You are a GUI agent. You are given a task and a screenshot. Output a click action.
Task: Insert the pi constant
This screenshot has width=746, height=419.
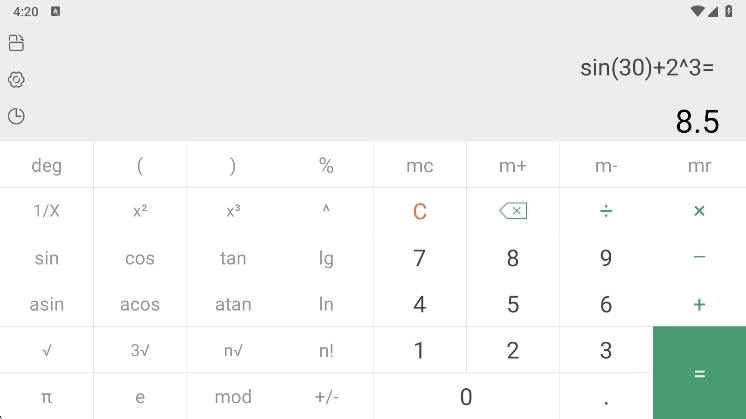click(x=47, y=397)
